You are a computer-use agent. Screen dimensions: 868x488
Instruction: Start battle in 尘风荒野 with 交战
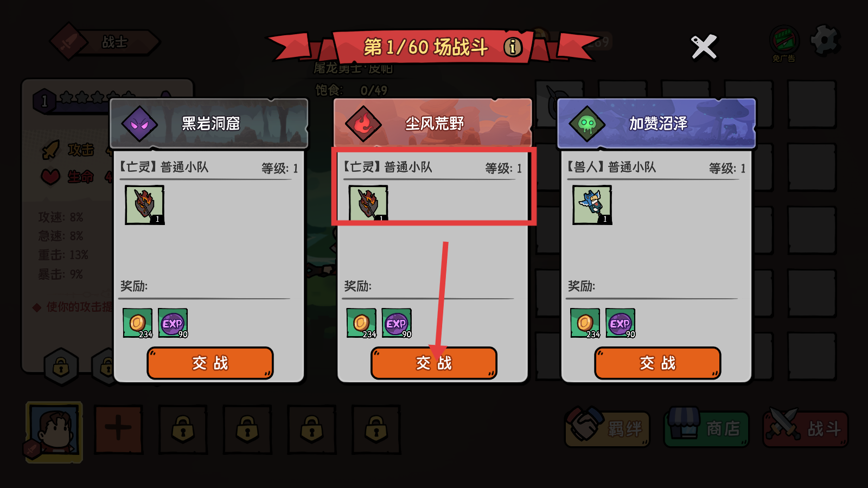434,363
